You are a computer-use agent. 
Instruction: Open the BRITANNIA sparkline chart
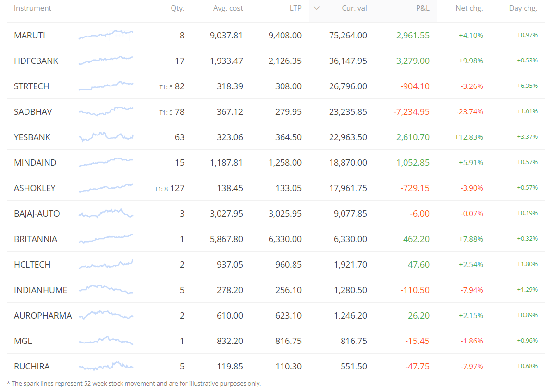pyautogui.click(x=106, y=239)
